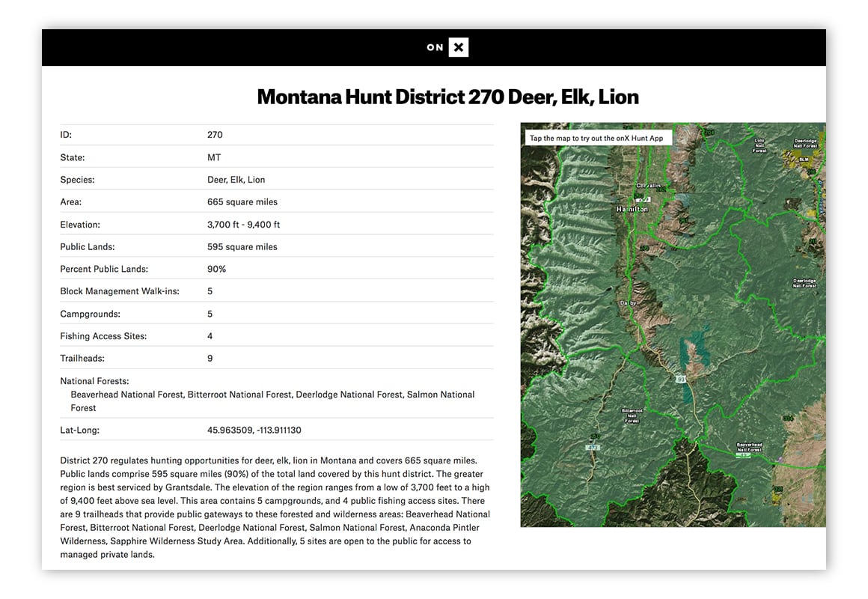Click the 90% Percent Public Lands value
Viewport: 868px width, 599px height.
point(216,269)
